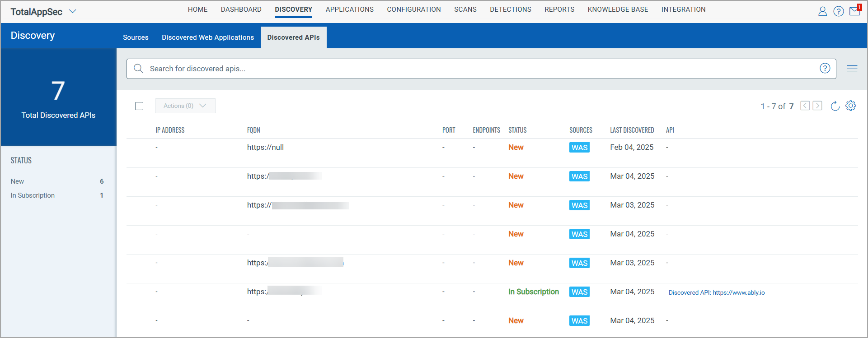Open the notifications mail icon
Screen dimensions: 868x338
click(855, 11)
